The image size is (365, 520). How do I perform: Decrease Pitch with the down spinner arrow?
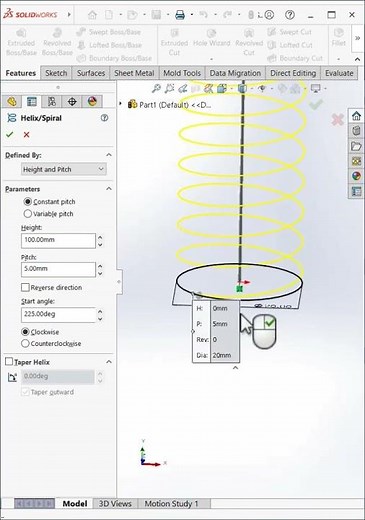point(100,274)
